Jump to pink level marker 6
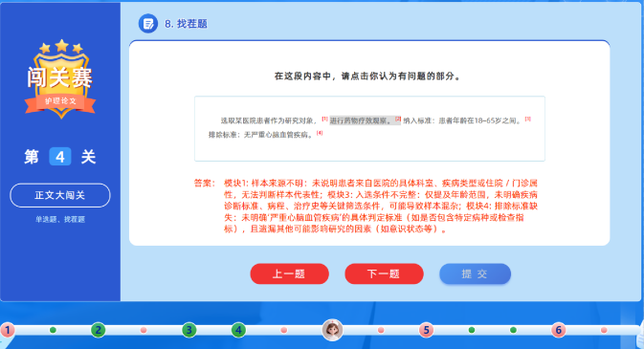The image size is (644, 349). tap(558, 330)
